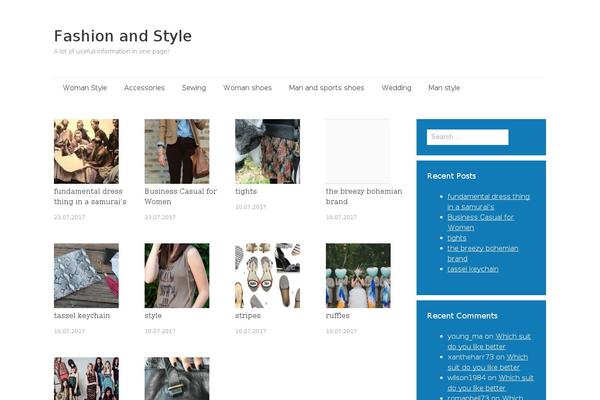The height and width of the screenshot is (400, 600).
Task: Go to the Accessories menu item
Action: click(x=144, y=88)
